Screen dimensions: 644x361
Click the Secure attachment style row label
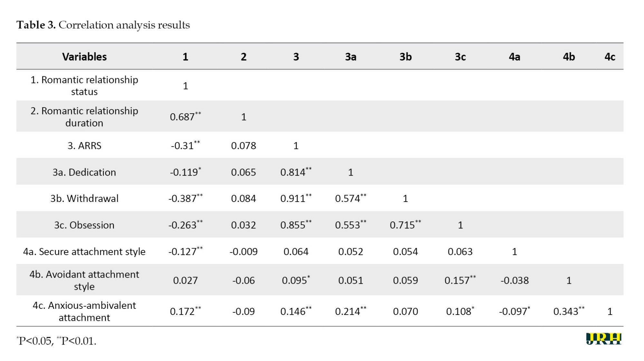[84, 251]
